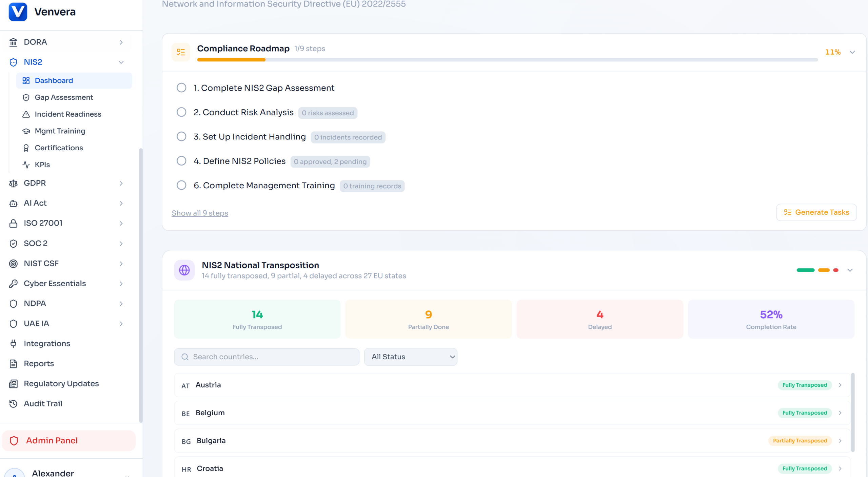Check off step 2 Conduct Risk Analysis
Image resolution: width=868 pixels, height=477 pixels.
pos(181,112)
